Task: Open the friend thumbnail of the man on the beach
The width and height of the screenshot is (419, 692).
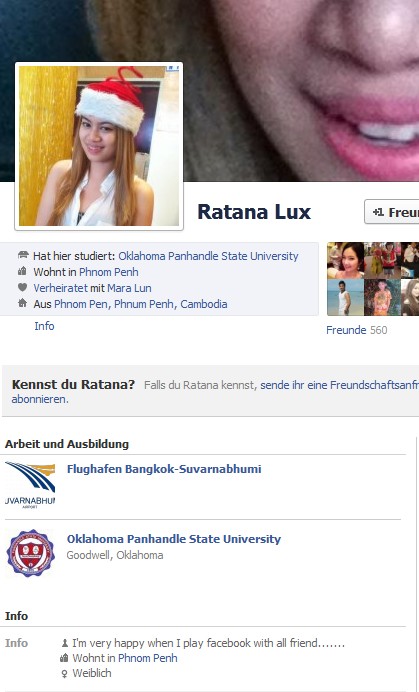Action: coord(345,297)
